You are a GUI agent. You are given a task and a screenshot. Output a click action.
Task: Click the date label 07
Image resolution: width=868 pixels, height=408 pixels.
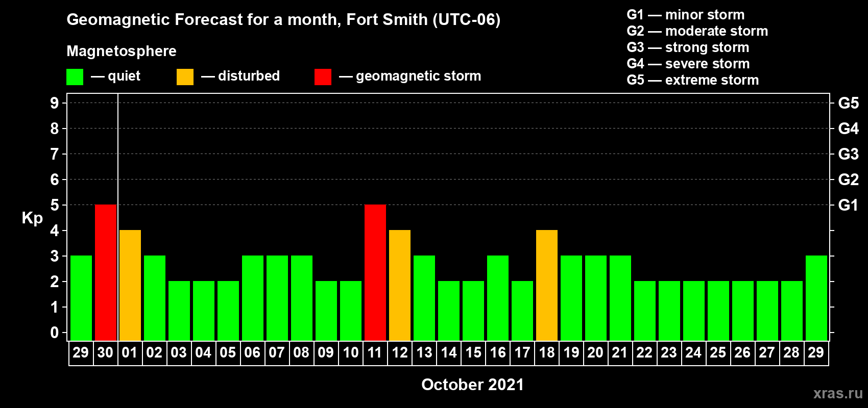click(277, 353)
